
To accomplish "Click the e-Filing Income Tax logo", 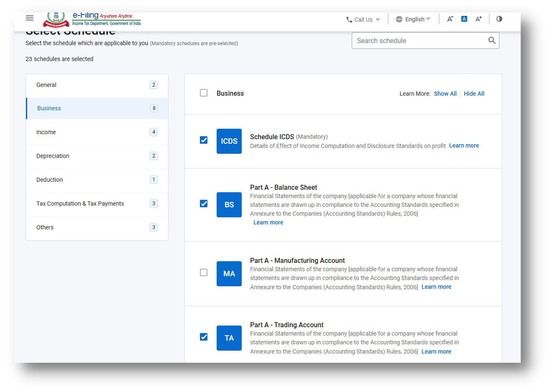I will click(92, 19).
